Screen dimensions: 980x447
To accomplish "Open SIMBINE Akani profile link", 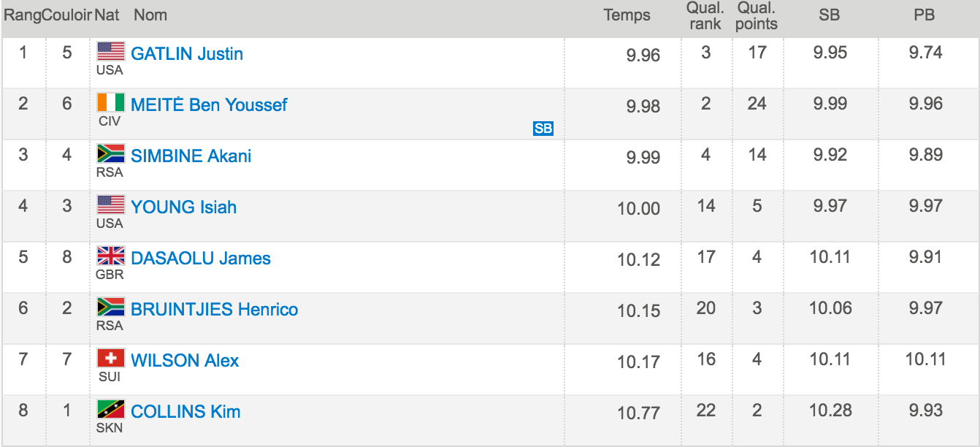I will [x=191, y=156].
